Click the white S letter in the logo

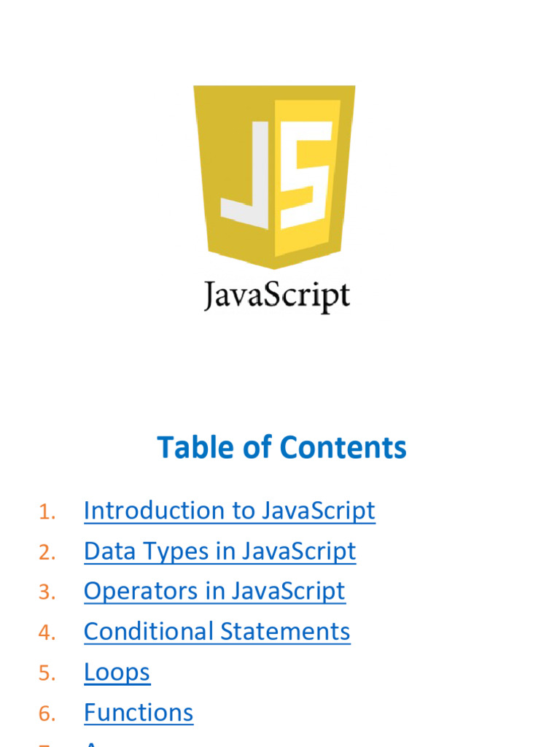tap(307, 174)
